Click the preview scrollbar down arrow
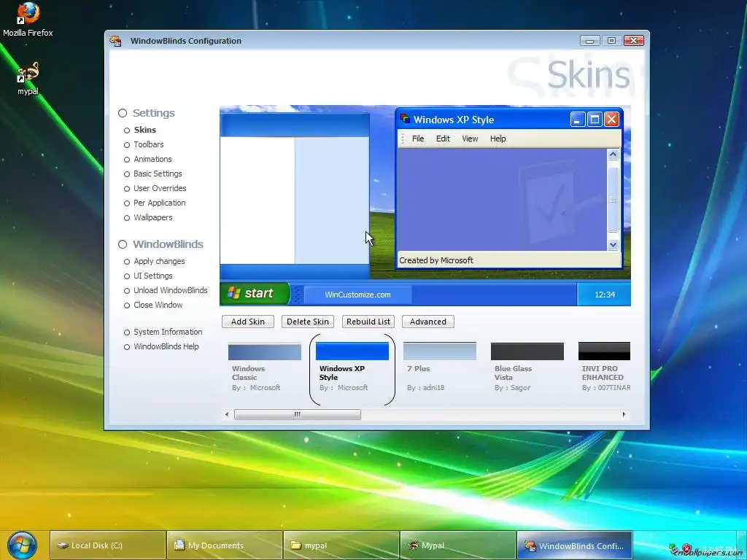Screen dimensions: 747x560 pyautogui.click(x=613, y=245)
